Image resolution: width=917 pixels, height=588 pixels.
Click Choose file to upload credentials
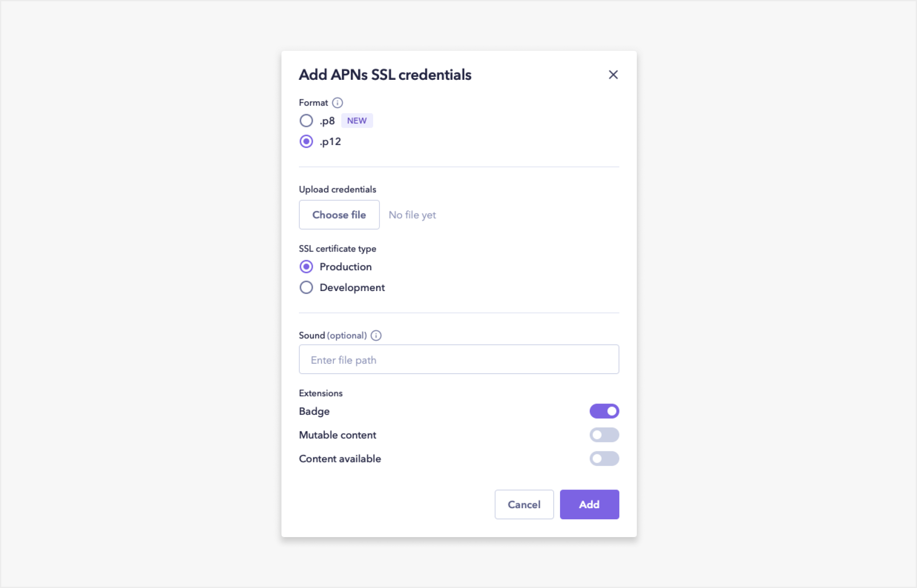tap(339, 215)
